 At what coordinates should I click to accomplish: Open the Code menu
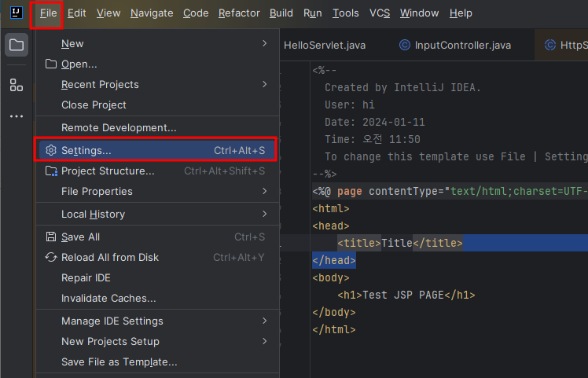pyautogui.click(x=196, y=13)
